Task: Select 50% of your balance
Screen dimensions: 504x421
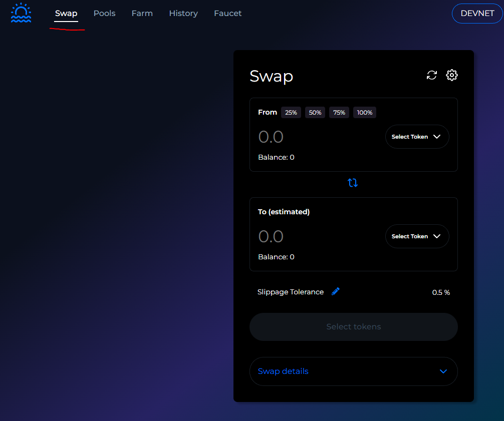Action: coord(315,112)
